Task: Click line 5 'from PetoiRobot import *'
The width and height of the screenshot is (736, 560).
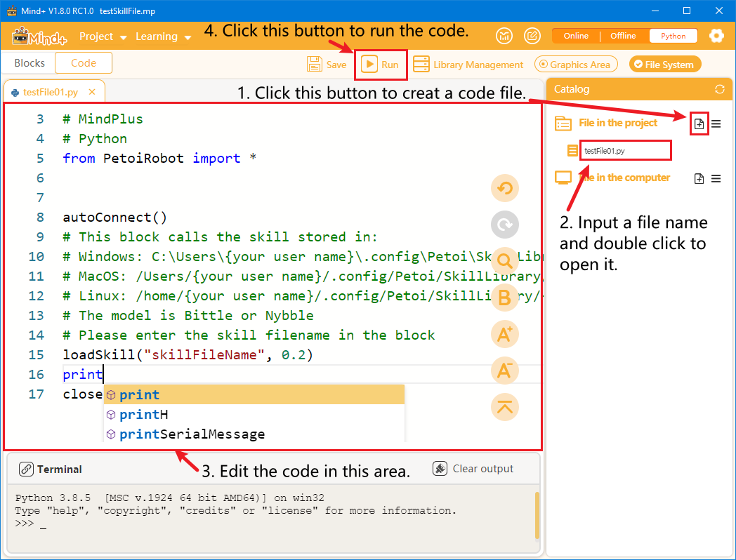Action: point(159,158)
